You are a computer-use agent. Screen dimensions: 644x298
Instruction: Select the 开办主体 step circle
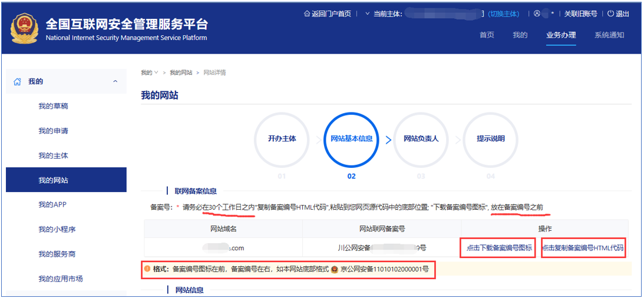coord(282,140)
